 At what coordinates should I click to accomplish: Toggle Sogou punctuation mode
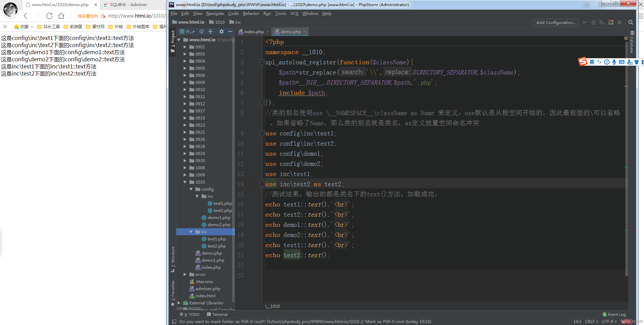pos(599,62)
